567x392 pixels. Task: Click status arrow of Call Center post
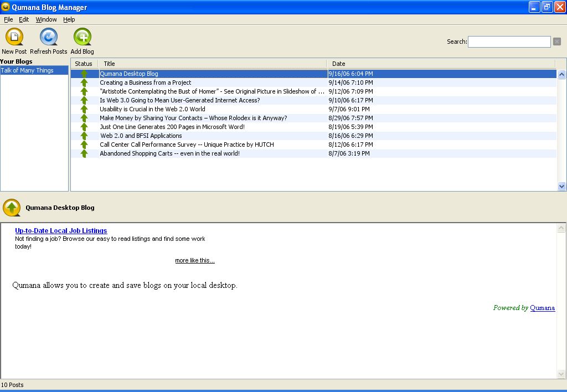[x=84, y=145]
